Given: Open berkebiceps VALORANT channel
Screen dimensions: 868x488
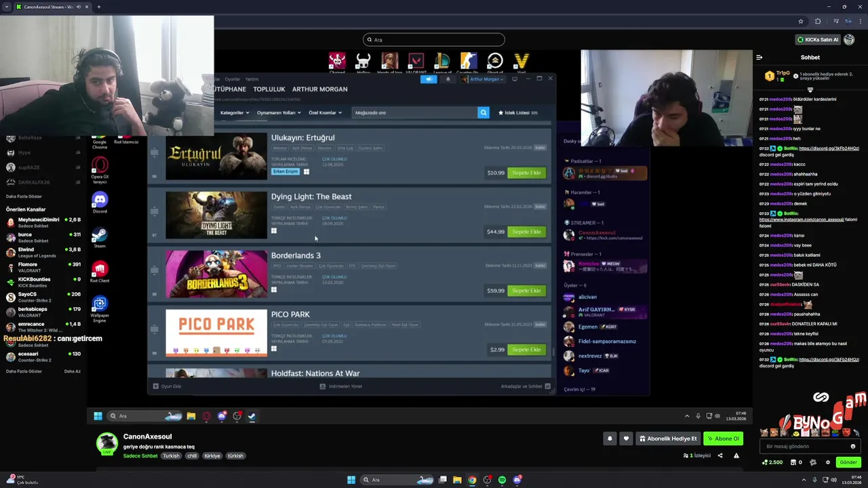Looking at the screenshot, I should [42, 312].
